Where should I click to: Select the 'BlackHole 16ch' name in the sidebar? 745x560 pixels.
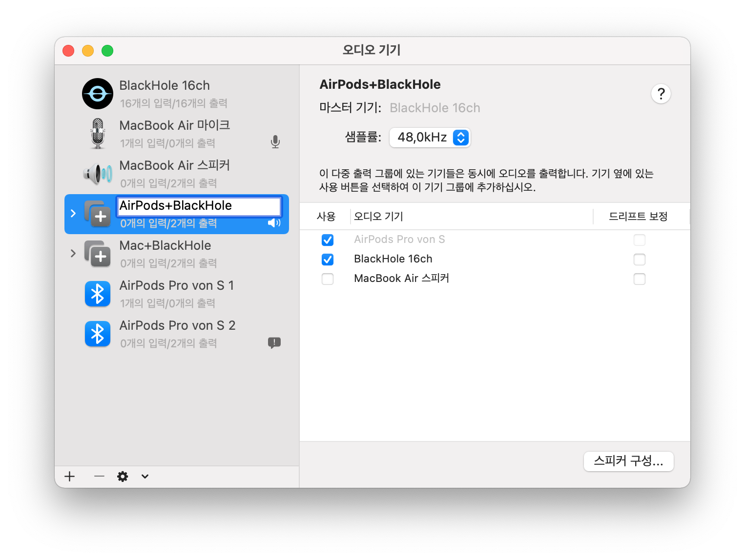165,85
